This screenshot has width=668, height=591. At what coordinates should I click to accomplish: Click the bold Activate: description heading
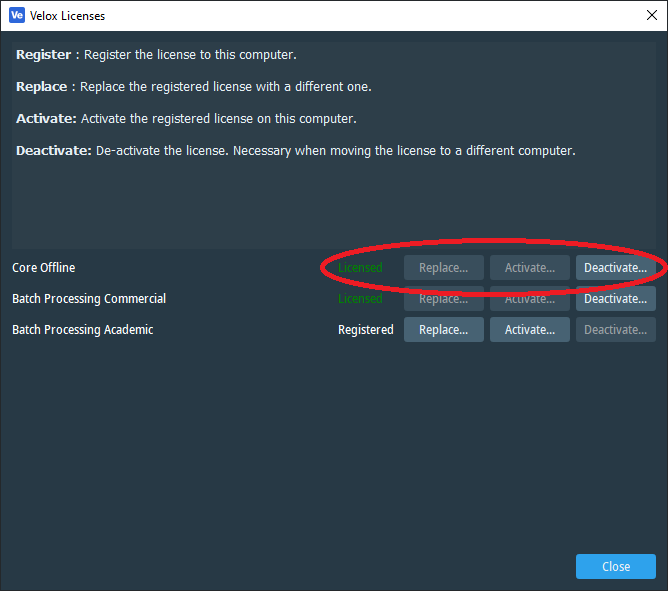click(46, 118)
